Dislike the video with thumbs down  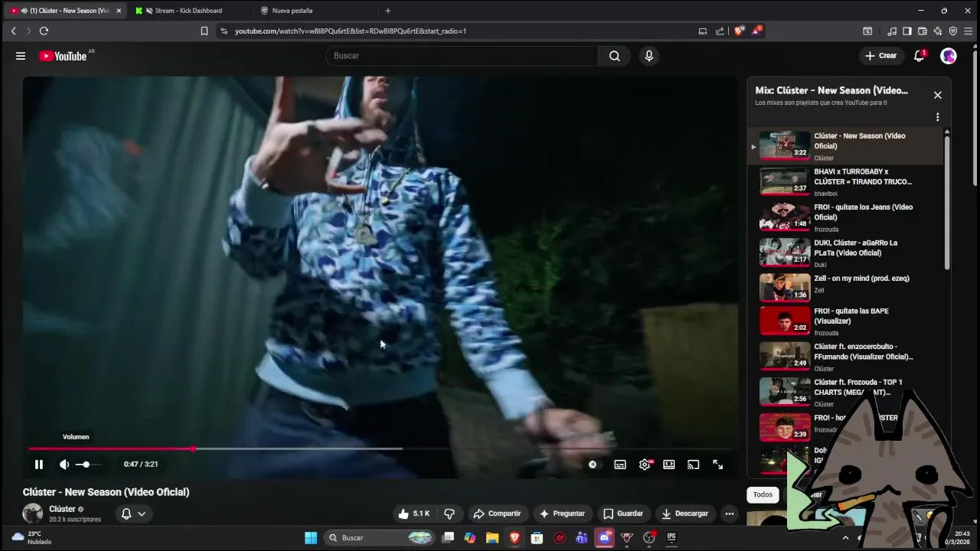pos(449,514)
